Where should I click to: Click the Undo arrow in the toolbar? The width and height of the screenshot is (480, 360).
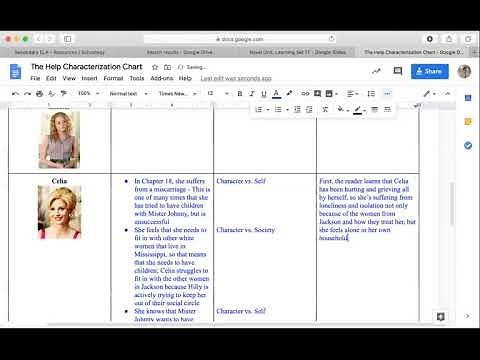[x=15, y=94]
